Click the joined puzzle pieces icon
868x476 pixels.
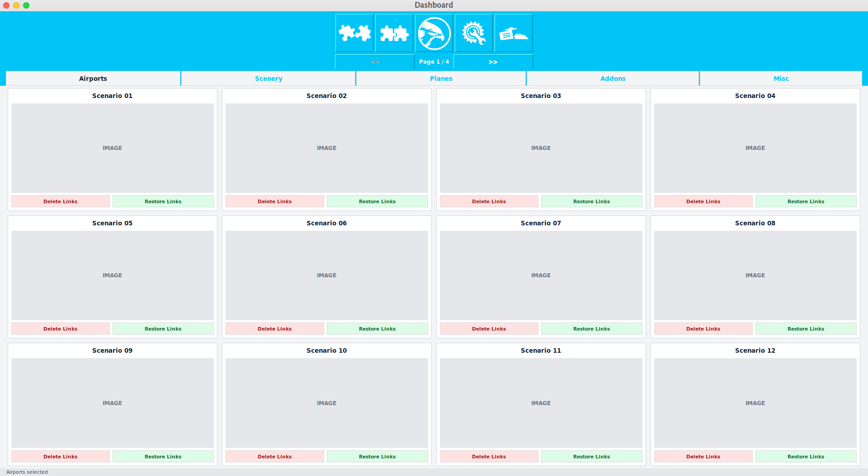[394, 33]
